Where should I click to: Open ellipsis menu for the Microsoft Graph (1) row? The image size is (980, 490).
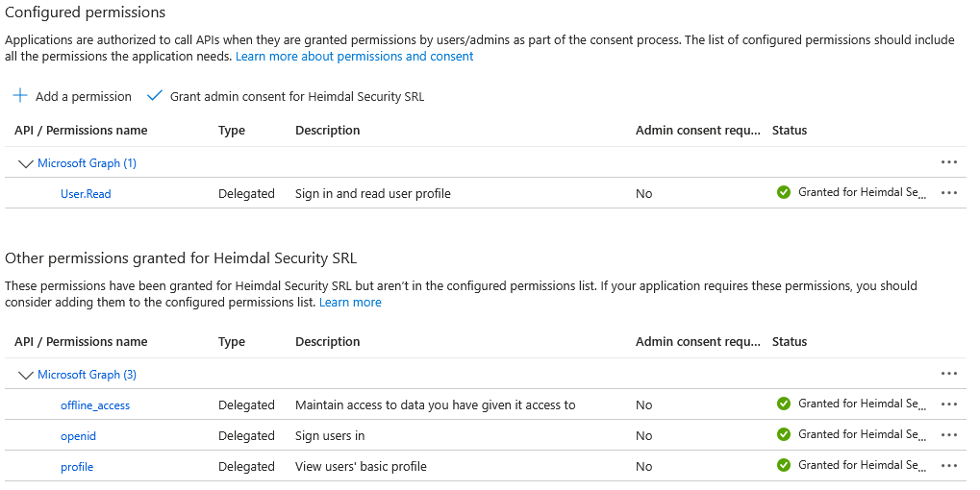pyautogui.click(x=949, y=162)
